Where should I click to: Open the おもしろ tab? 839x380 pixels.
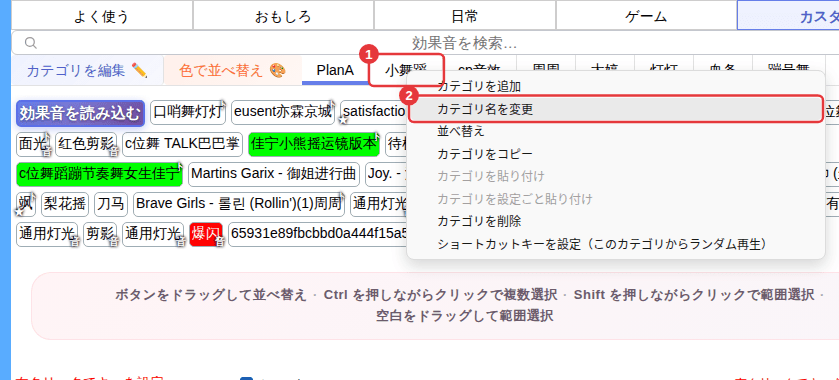click(x=283, y=16)
